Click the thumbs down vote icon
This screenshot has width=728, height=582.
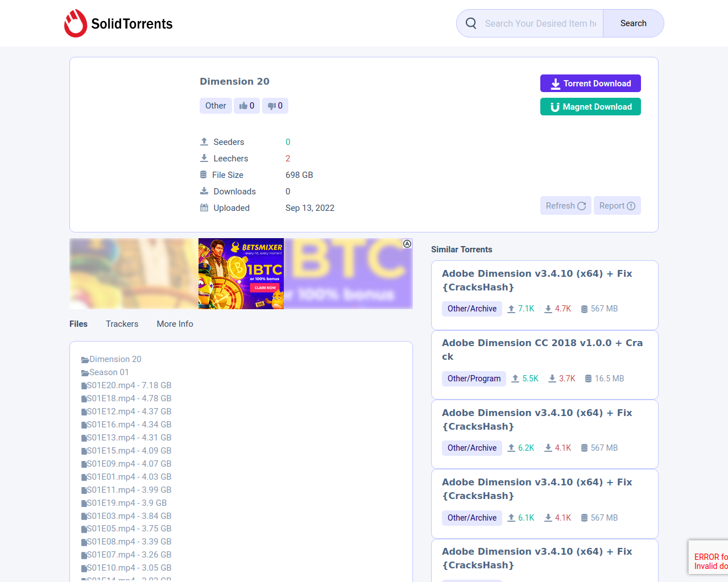point(272,106)
